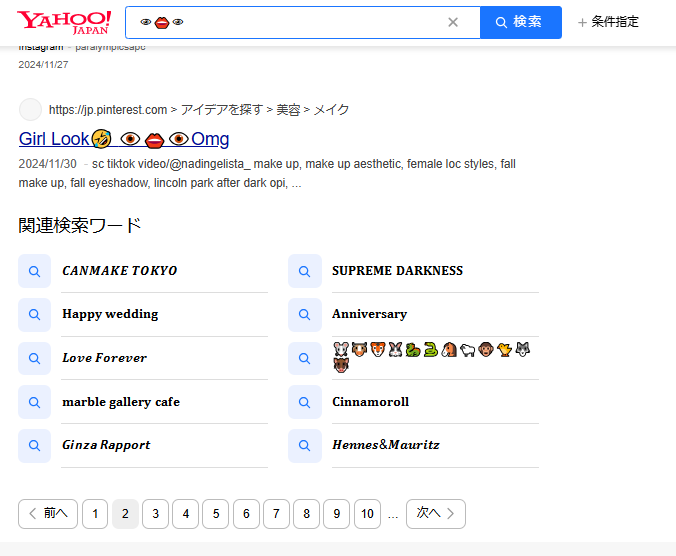Search the related word Cinnamoroll

370,402
